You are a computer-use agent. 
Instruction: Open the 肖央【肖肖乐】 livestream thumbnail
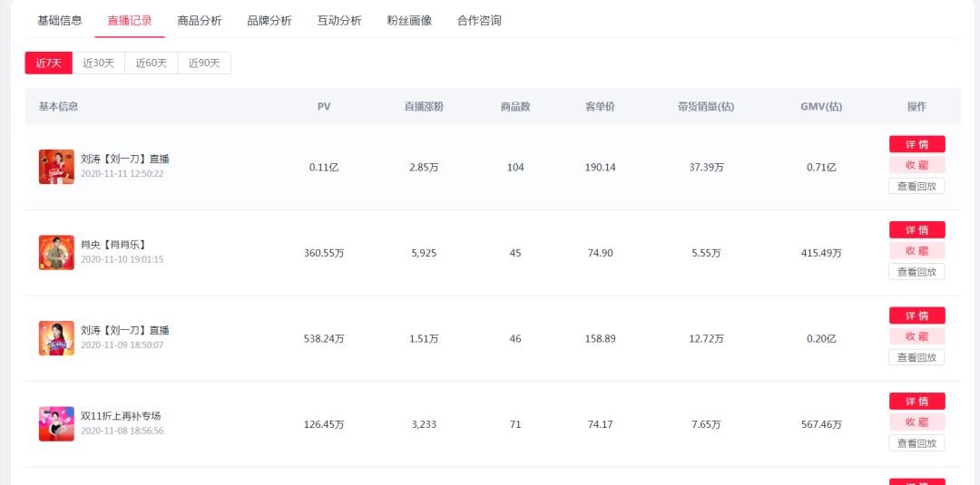56,253
